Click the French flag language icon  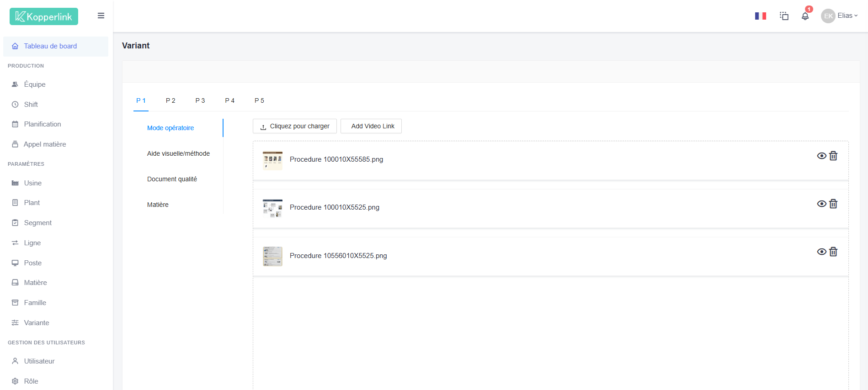[760, 16]
